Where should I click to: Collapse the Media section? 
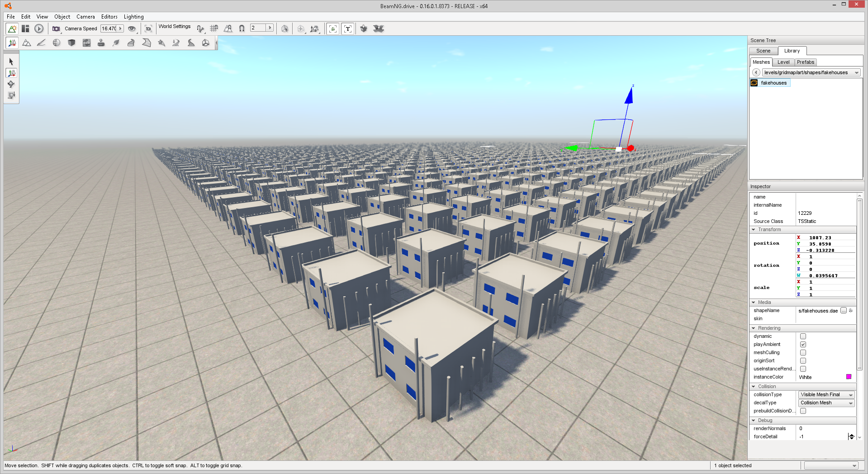754,303
